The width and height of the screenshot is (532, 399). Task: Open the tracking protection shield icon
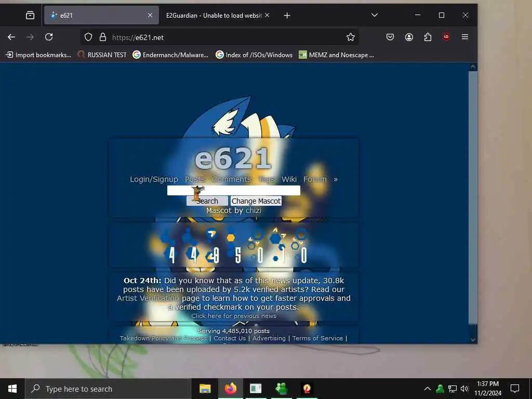[x=88, y=37]
